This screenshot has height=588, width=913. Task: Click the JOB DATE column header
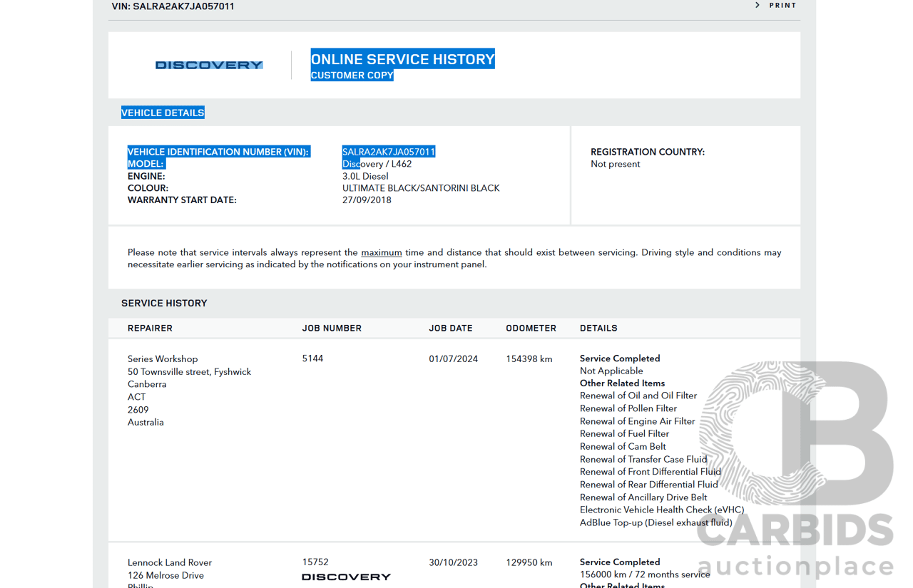point(450,329)
